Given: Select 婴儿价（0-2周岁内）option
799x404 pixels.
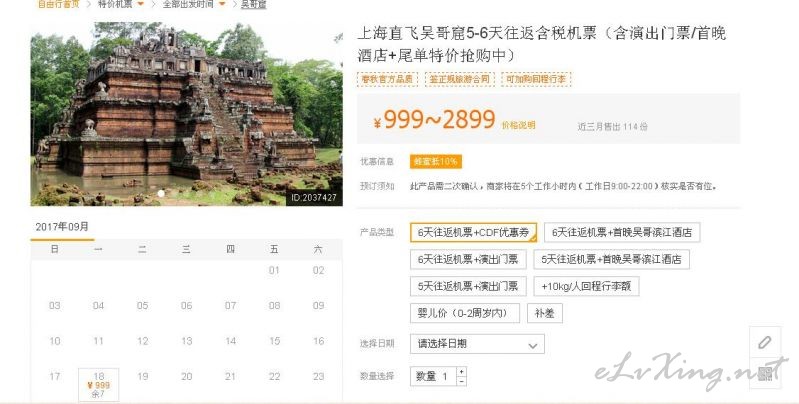Looking at the screenshot, I should point(464,313).
